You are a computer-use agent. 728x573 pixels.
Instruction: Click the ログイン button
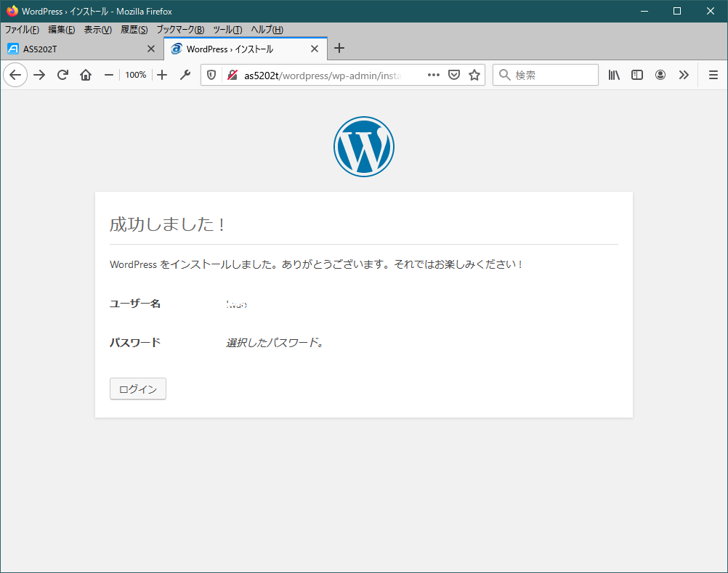click(x=138, y=389)
